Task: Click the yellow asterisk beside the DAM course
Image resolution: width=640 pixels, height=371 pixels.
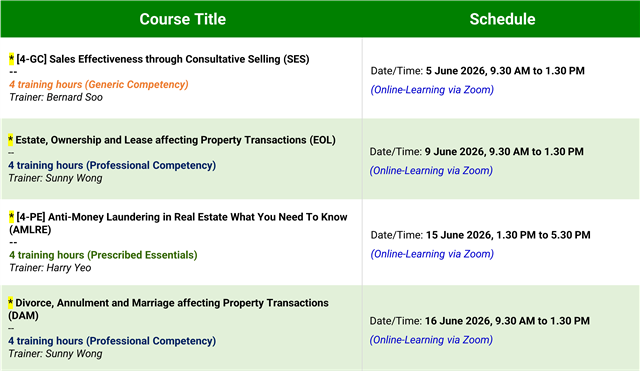Action: tap(11, 303)
